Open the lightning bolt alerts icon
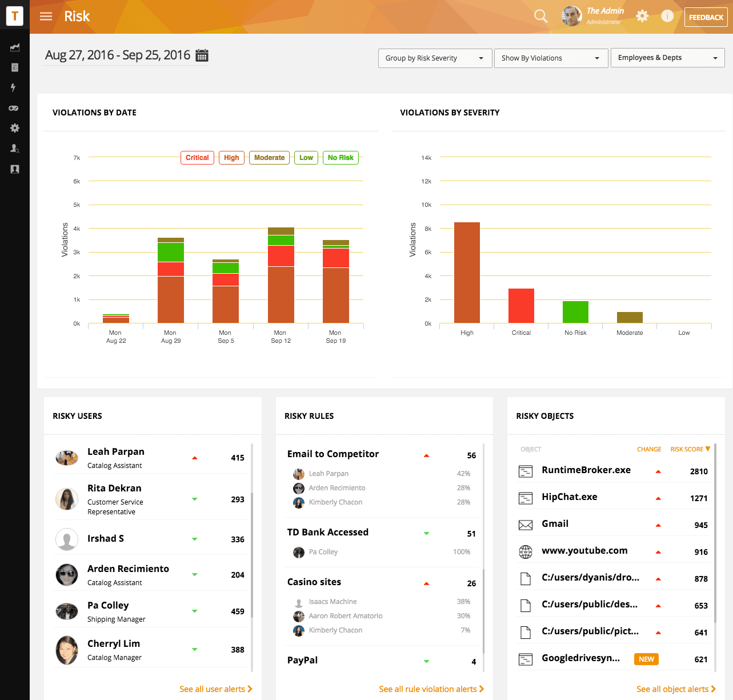Screen dimensions: 733x700 tap(13, 87)
